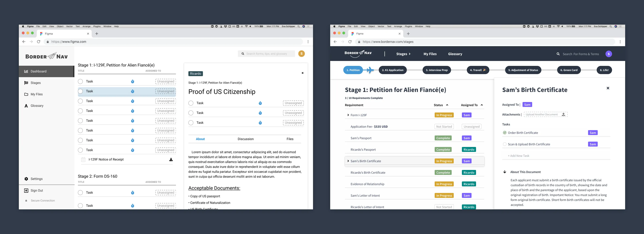The image size is (644, 234).
Task: Open My Files in right window navbar
Action: point(430,54)
